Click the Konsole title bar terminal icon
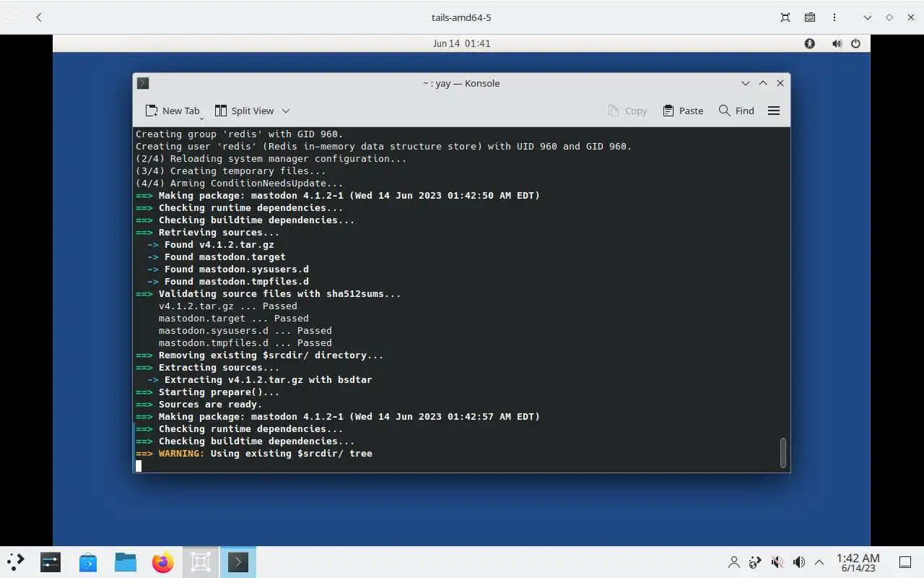924x578 pixels. pyautogui.click(x=143, y=83)
